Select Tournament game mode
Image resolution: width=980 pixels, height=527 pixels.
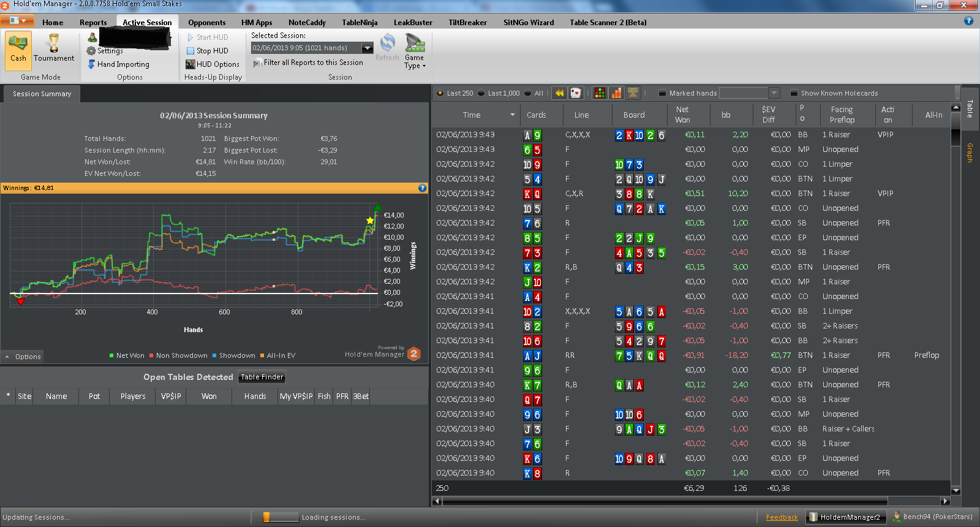pyautogui.click(x=54, y=48)
